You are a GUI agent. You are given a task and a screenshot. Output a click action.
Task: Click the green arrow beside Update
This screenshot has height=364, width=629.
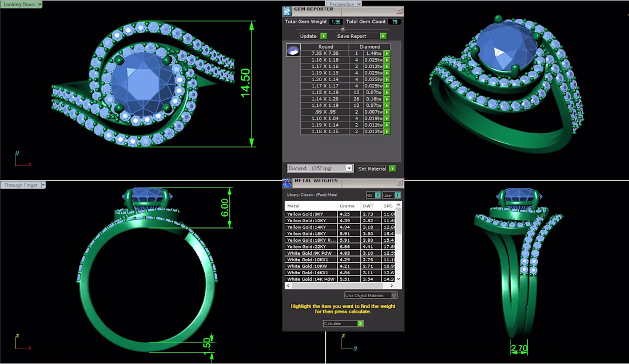click(324, 36)
